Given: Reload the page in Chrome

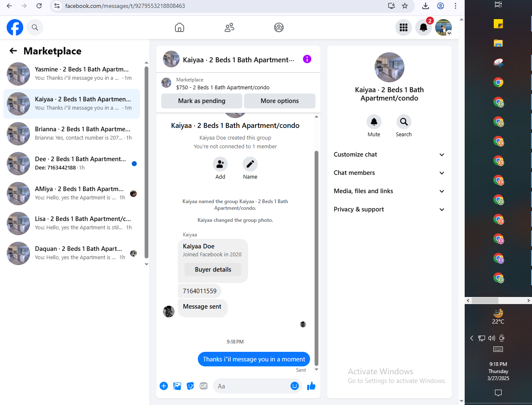Looking at the screenshot, I should point(39,6).
